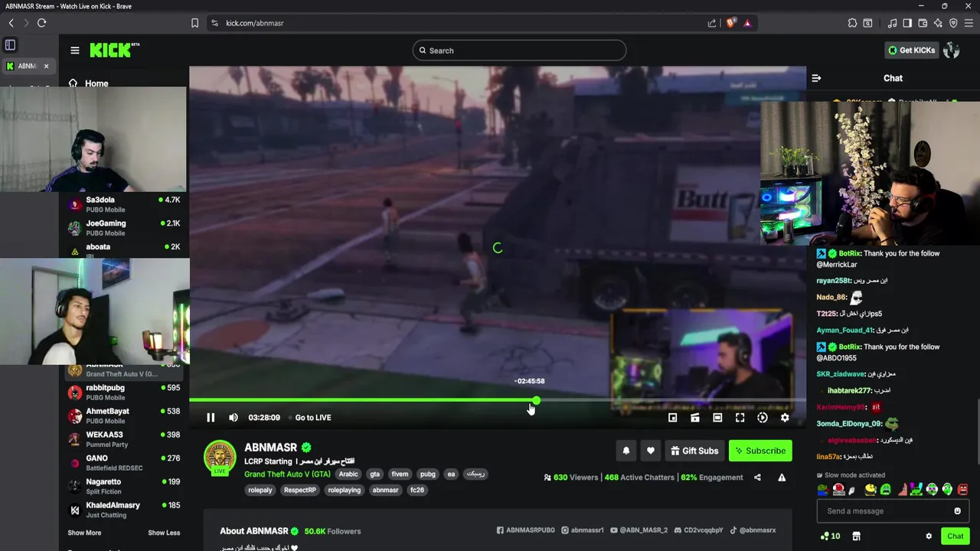Open Brave wallet icon
Image resolution: width=980 pixels, height=551 pixels.
coord(923,23)
